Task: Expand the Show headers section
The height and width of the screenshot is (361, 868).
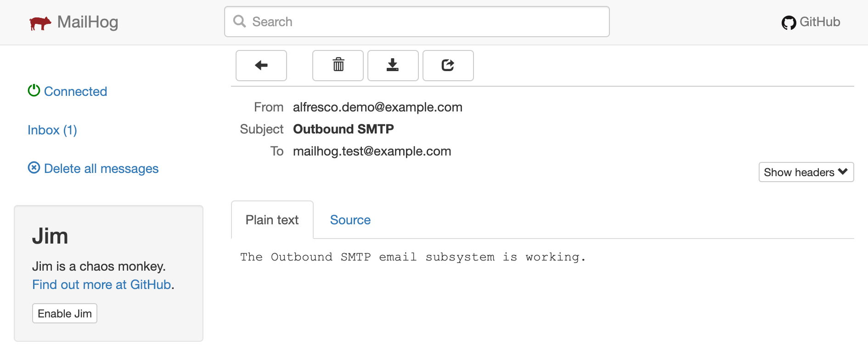Action: point(806,172)
